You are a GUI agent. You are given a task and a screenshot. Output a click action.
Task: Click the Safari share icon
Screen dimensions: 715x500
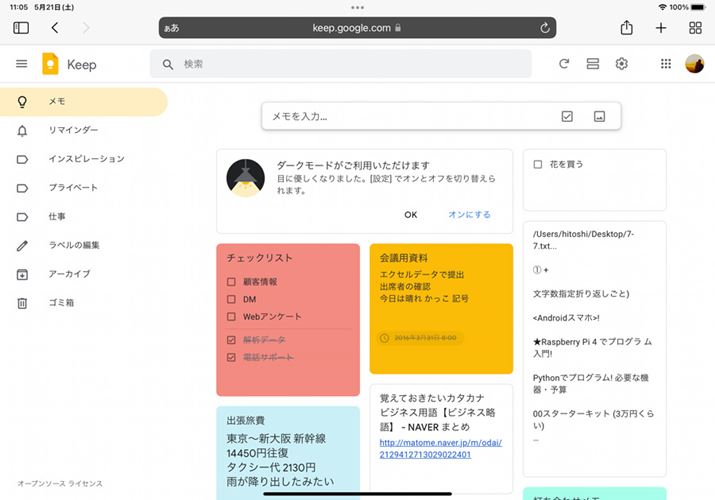627,28
